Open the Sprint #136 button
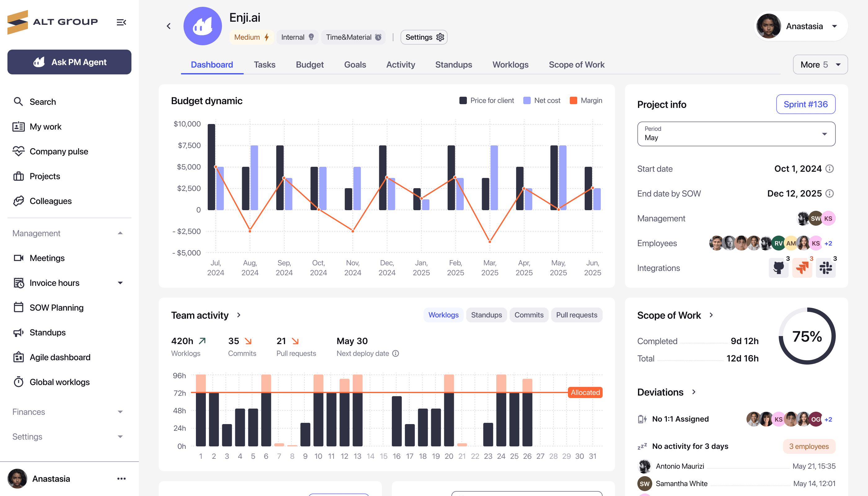 (805, 104)
